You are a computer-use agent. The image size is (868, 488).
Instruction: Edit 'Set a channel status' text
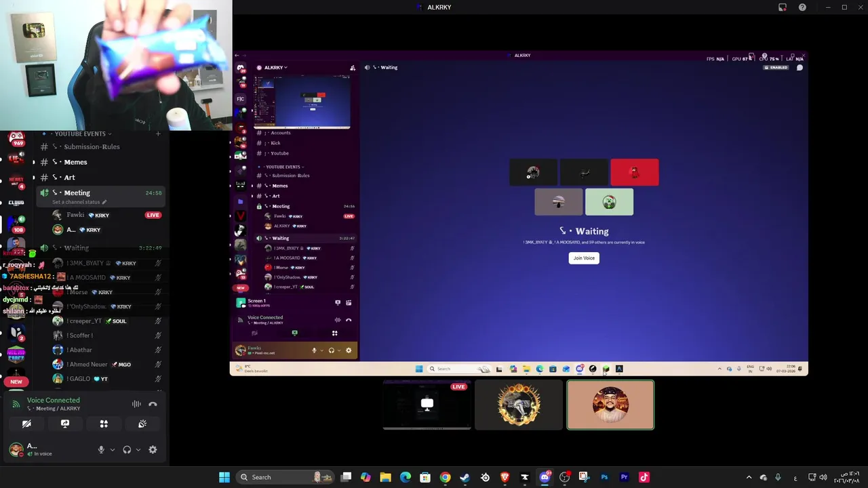[x=79, y=202]
